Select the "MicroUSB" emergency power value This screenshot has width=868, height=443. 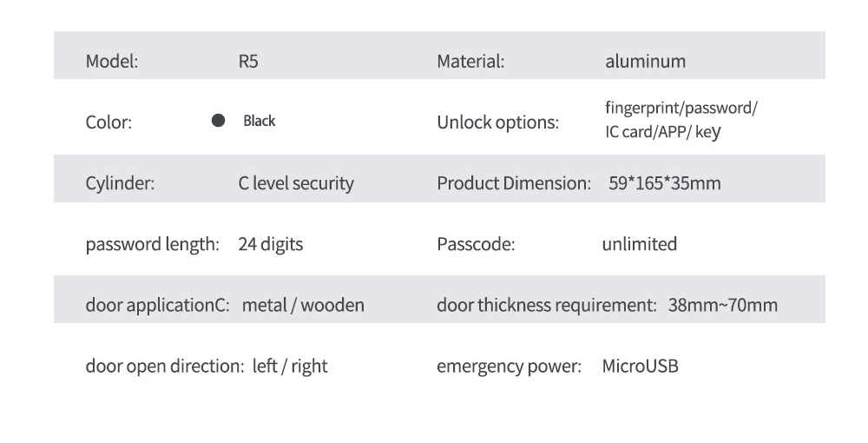(640, 366)
